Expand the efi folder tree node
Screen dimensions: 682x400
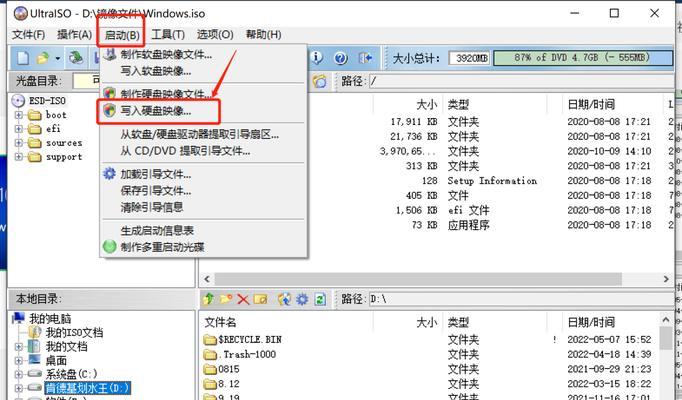(x=19, y=129)
